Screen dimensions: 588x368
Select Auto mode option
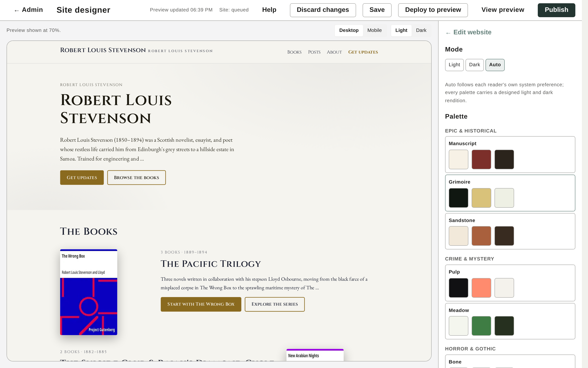pyautogui.click(x=495, y=65)
